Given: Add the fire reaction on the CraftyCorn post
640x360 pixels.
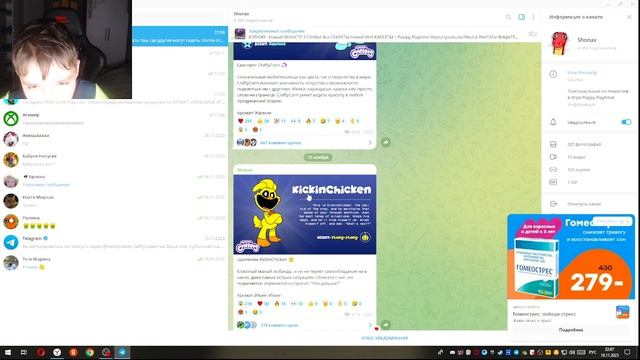Looking at the screenshot, I should coord(310,121).
